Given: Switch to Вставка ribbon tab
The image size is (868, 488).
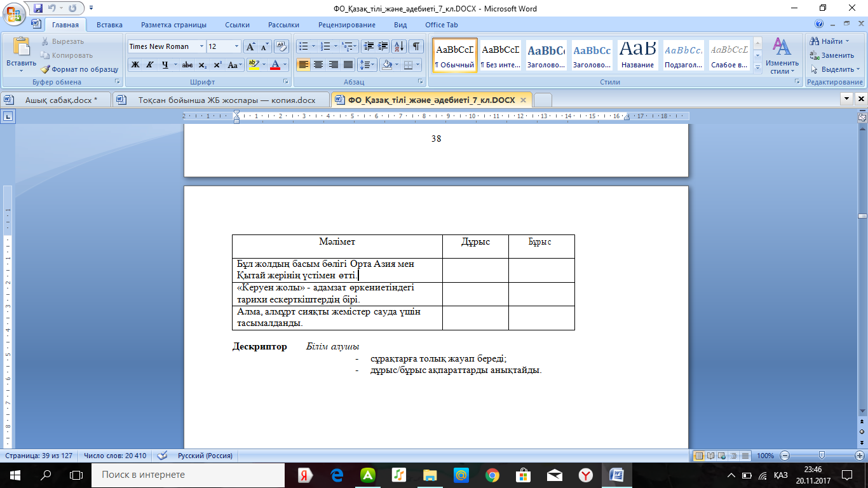Looking at the screenshot, I should click(109, 25).
